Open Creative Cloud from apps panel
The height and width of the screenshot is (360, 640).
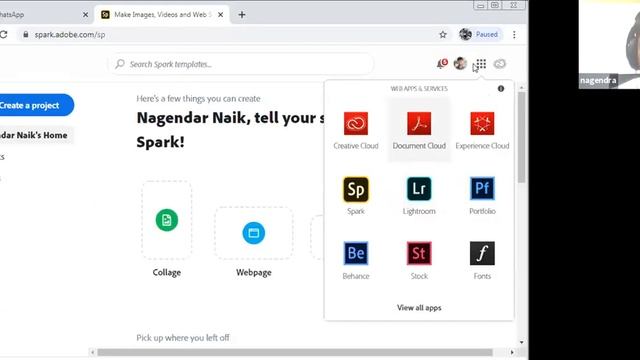coord(356,130)
